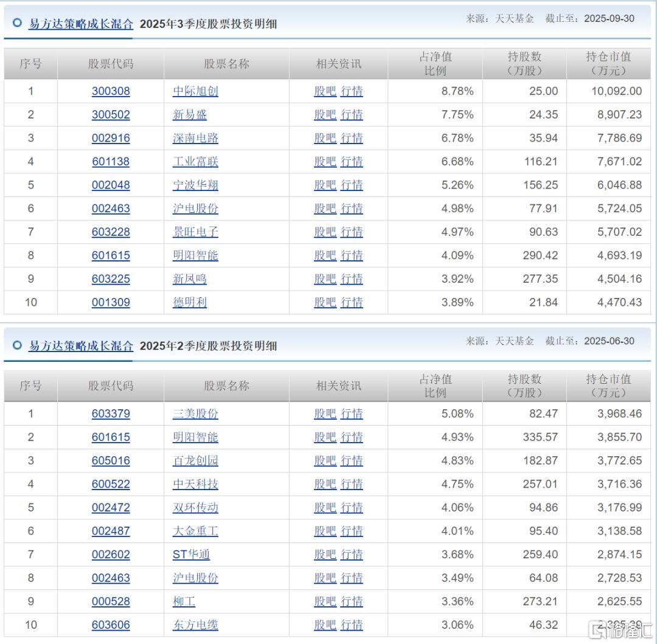Open 行情 for ST华通
Image resolution: width=657 pixels, height=644 pixels.
tap(352, 555)
